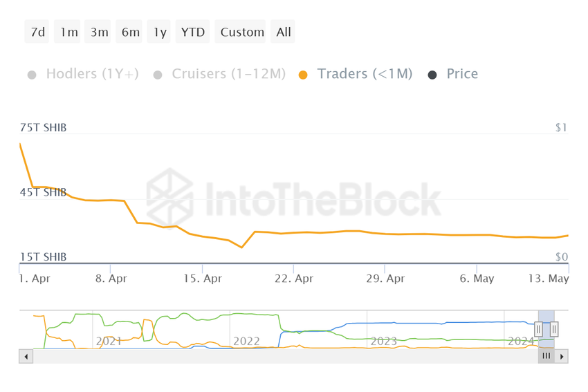Switch to the 3m range
The width and height of the screenshot is (588, 392).
pyautogui.click(x=99, y=32)
